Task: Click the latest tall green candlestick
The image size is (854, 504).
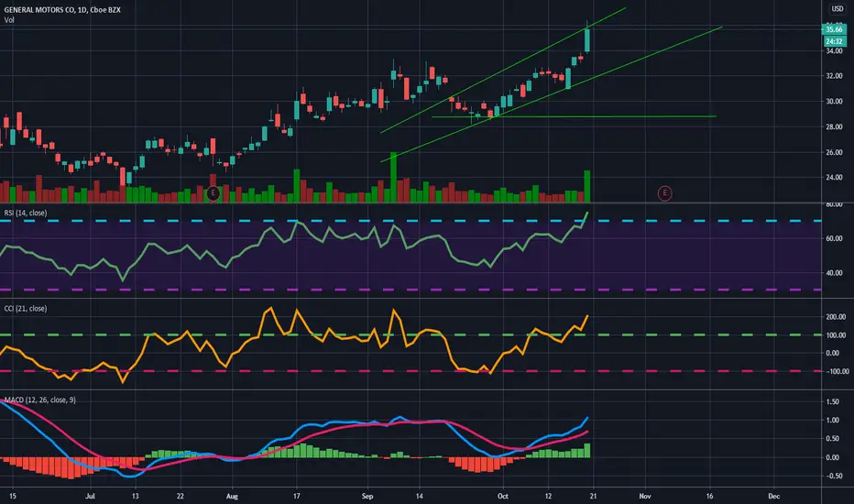Action: pyautogui.click(x=586, y=40)
